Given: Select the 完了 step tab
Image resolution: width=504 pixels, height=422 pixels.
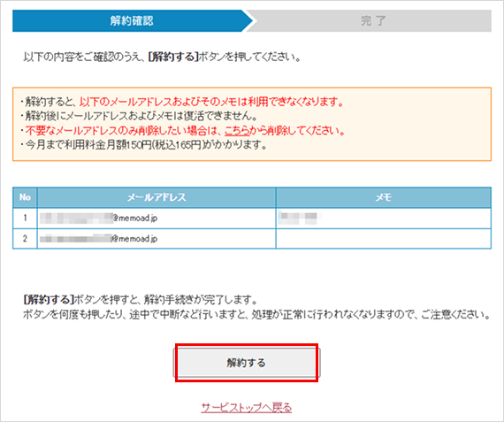Looking at the screenshot, I should [x=373, y=21].
